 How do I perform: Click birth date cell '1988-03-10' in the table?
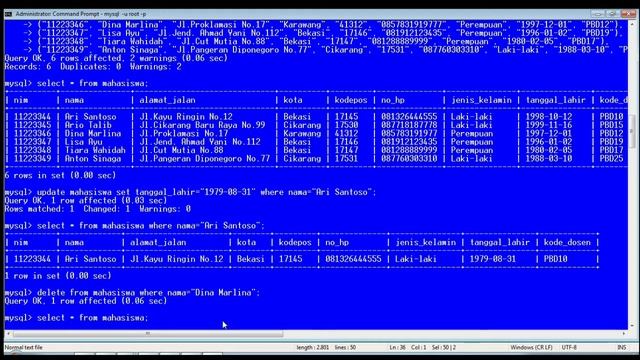[x=549, y=158]
